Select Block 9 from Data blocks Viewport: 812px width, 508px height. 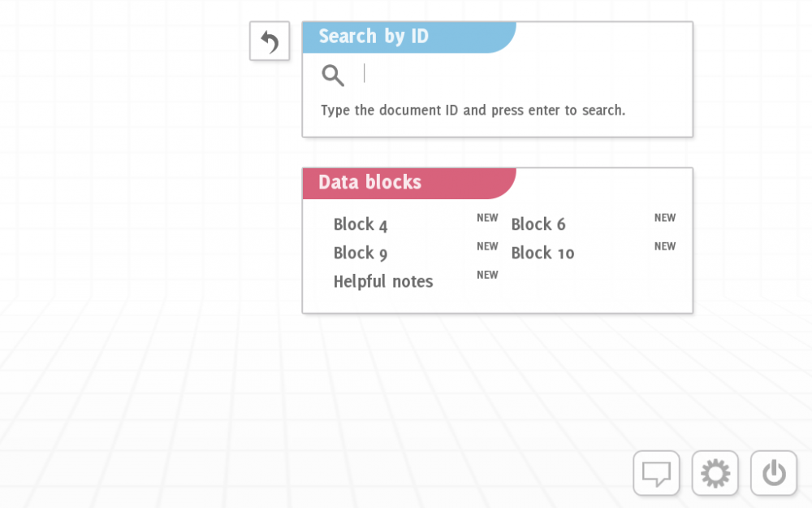pos(361,254)
